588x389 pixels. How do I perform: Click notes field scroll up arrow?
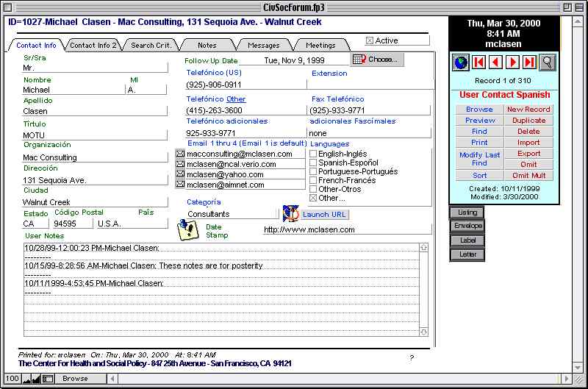(424, 247)
